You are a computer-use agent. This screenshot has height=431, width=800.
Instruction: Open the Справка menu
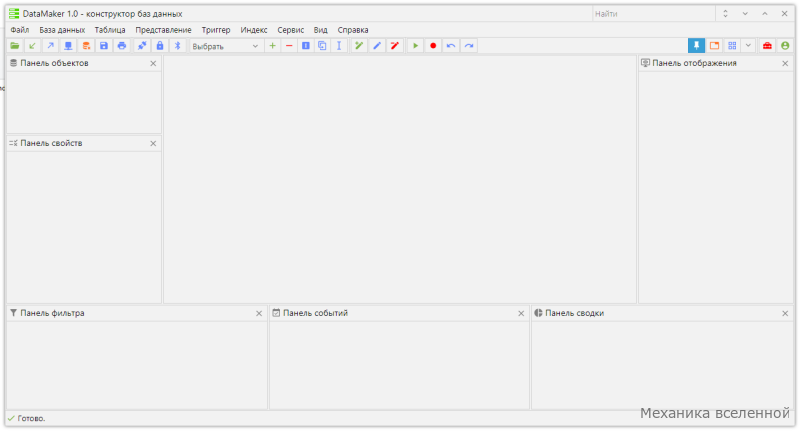pyautogui.click(x=353, y=30)
